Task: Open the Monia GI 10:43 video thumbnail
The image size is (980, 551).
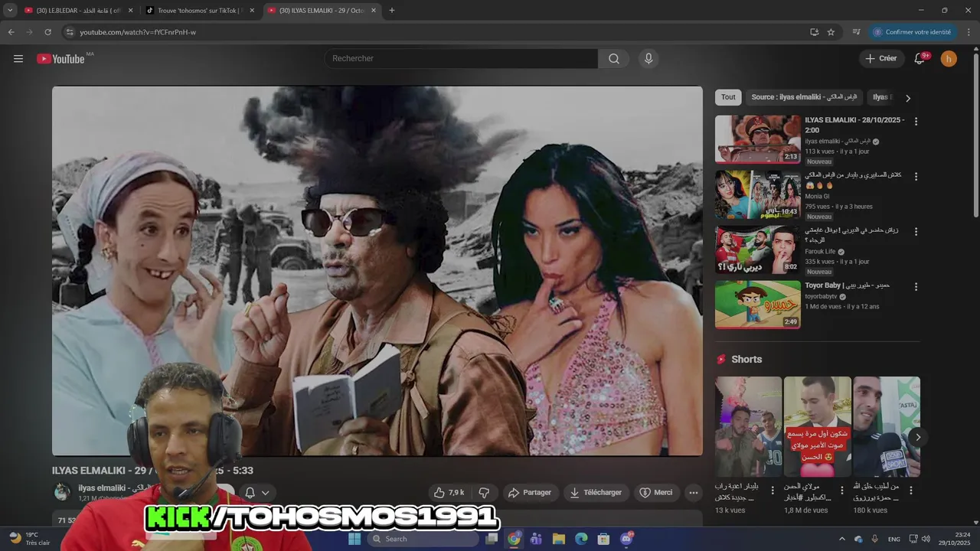Action: click(x=758, y=194)
